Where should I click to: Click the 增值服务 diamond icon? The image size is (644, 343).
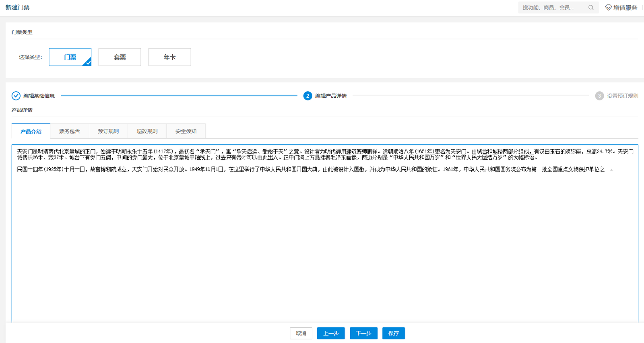coord(609,8)
